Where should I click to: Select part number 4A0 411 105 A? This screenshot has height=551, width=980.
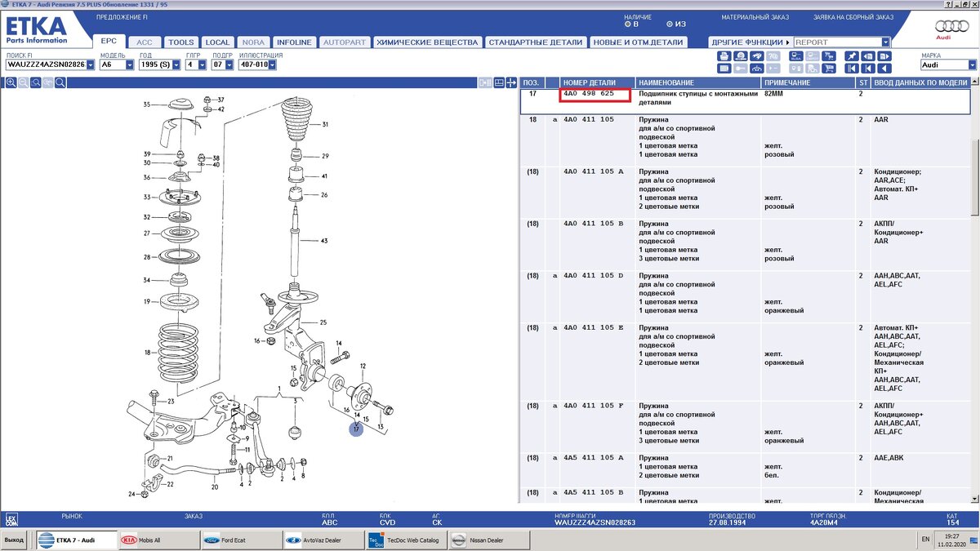point(594,171)
